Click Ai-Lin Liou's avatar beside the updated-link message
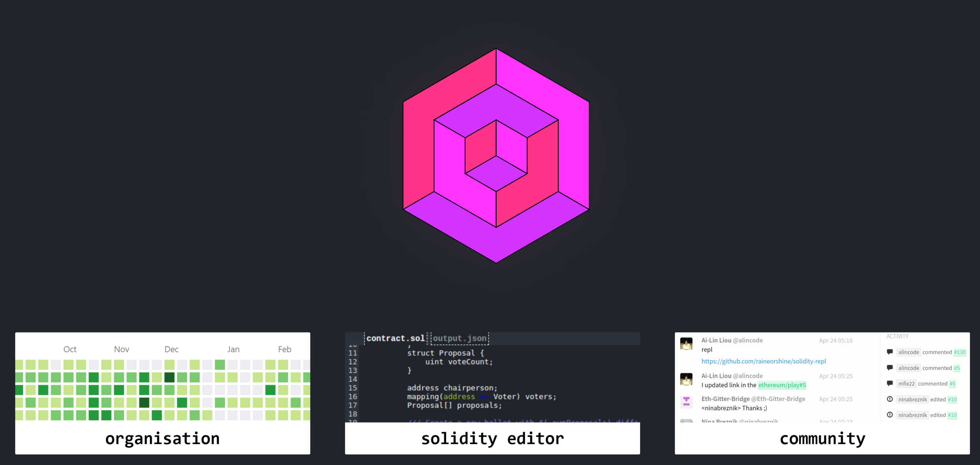980x465 pixels. 686,379
